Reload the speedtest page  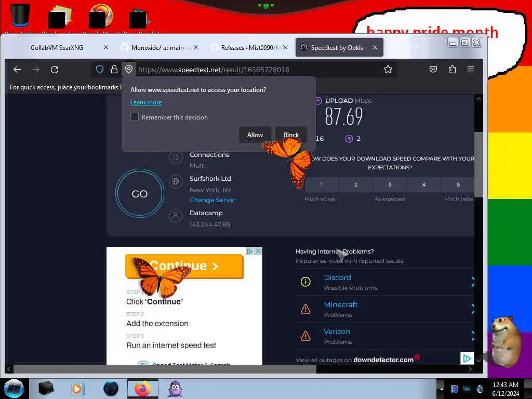click(x=55, y=70)
